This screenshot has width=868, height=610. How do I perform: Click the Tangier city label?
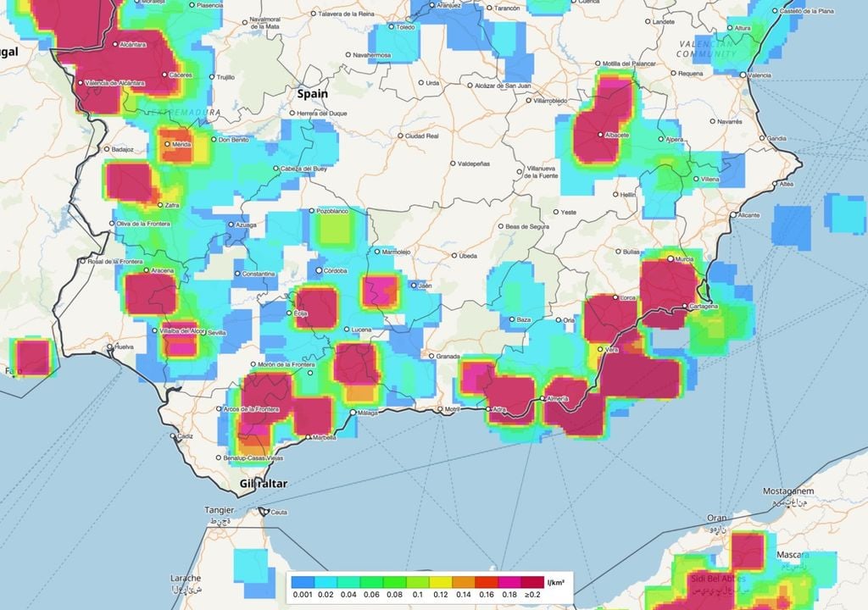click(220, 510)
